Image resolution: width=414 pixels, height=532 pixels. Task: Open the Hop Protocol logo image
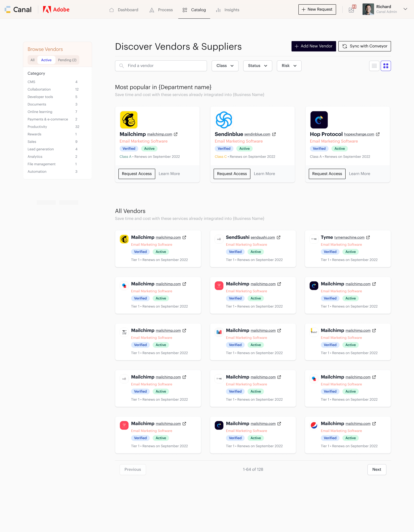[x=319, y=120]
